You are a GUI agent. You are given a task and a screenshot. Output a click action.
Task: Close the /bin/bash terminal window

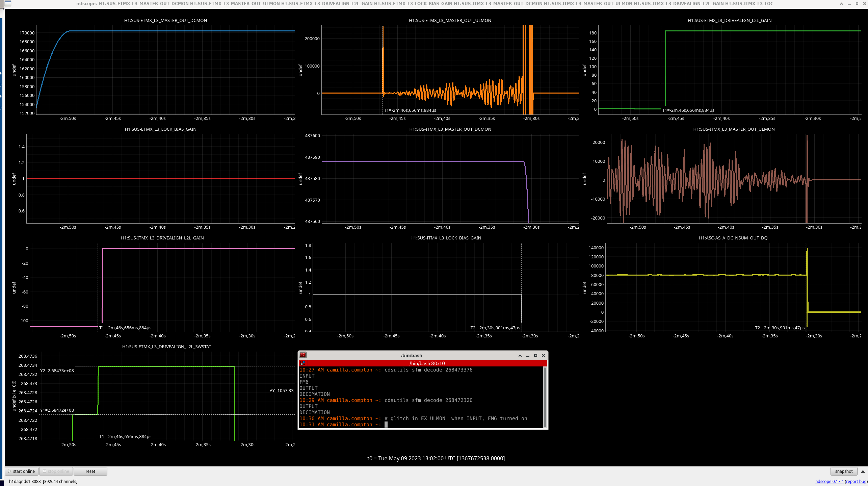coord(543,355)
